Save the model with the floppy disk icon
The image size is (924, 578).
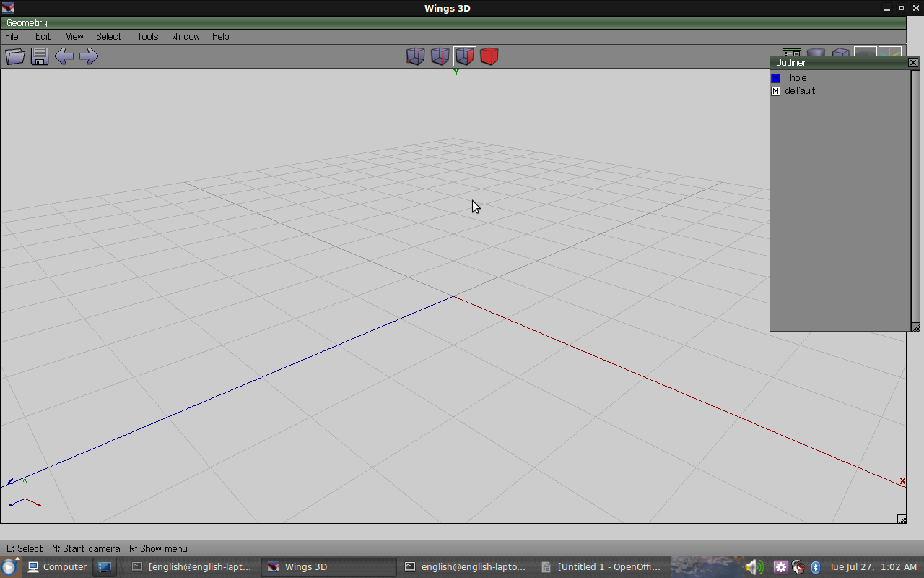[40, 56]
